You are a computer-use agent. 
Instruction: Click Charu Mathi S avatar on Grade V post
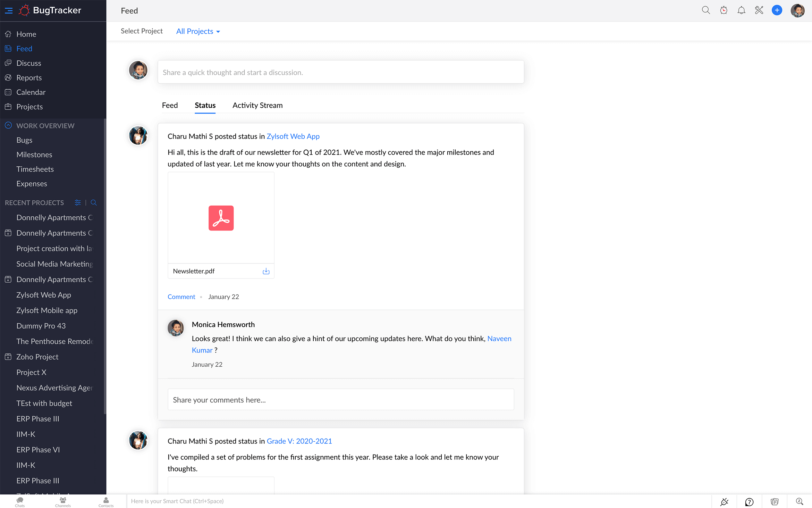[x=138, y=440]
